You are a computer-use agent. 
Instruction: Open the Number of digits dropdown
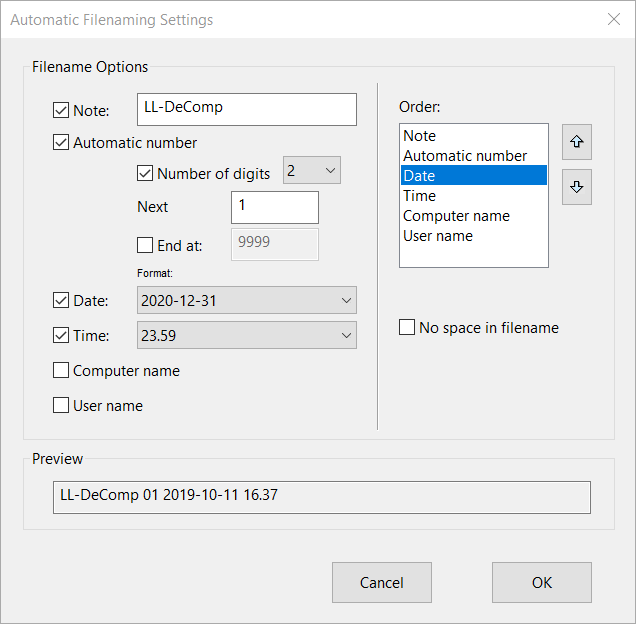(312, 171)
